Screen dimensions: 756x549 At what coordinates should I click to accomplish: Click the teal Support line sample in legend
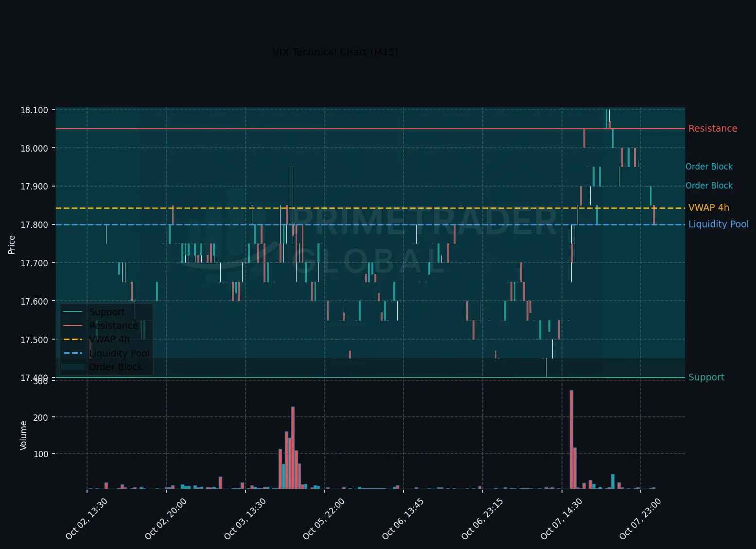[73, 312]
